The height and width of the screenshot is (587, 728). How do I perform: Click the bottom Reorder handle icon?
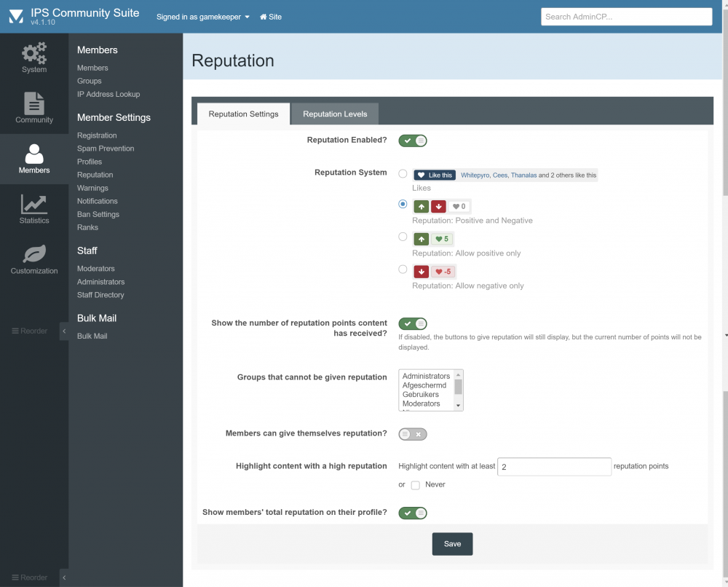15,578
